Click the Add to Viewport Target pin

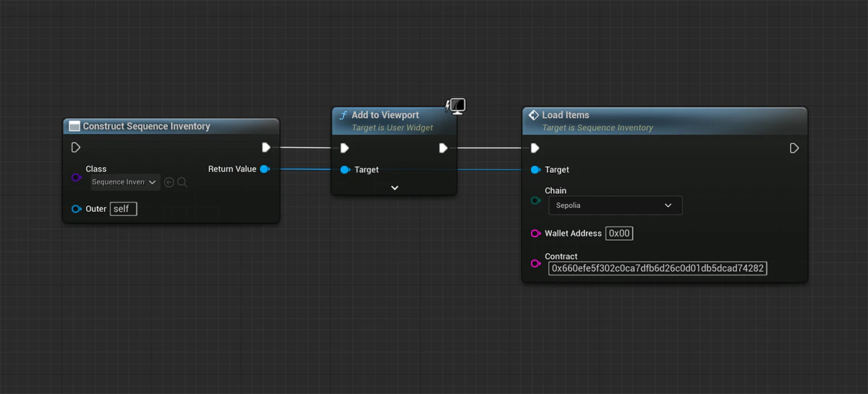[345, 170]
